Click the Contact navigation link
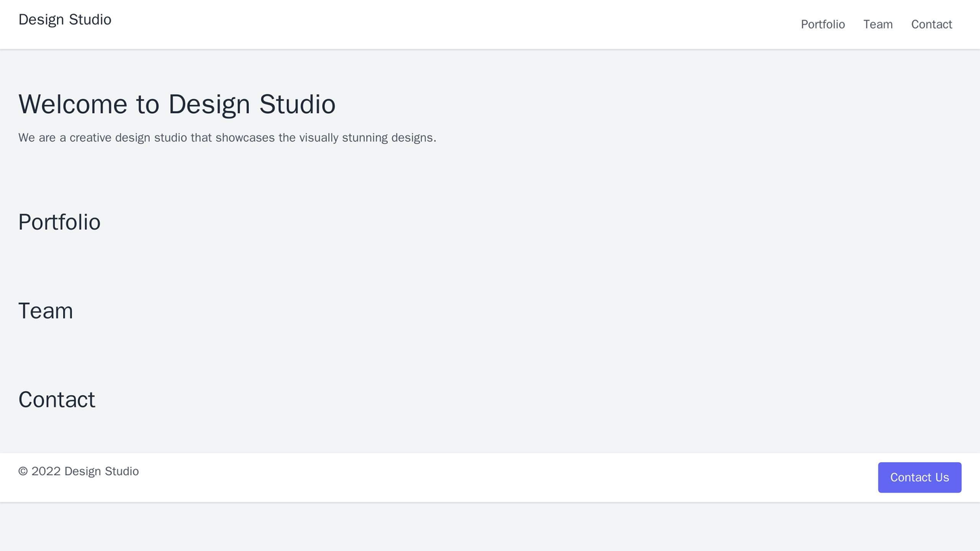980x551 pixels. pyautogui.click(x=931, y=24)
